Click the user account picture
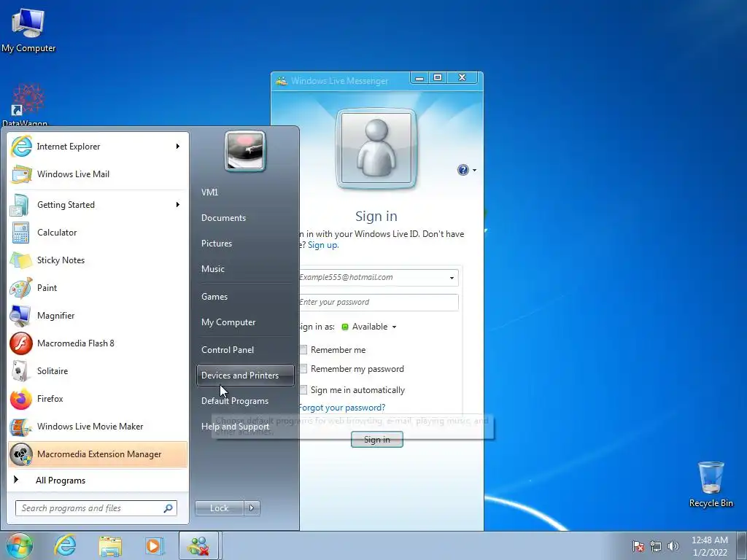The image size is (747, 560). click(245, 151)
